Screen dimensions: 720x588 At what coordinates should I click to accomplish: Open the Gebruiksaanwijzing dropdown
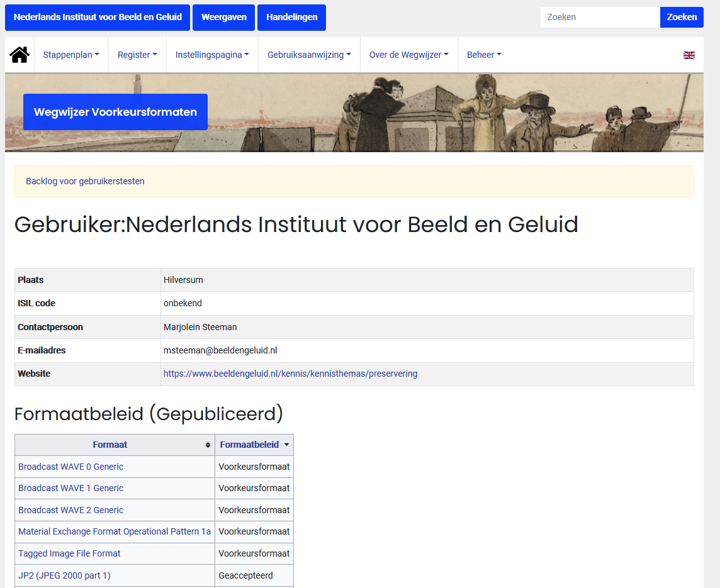click(x=309, y=55)
